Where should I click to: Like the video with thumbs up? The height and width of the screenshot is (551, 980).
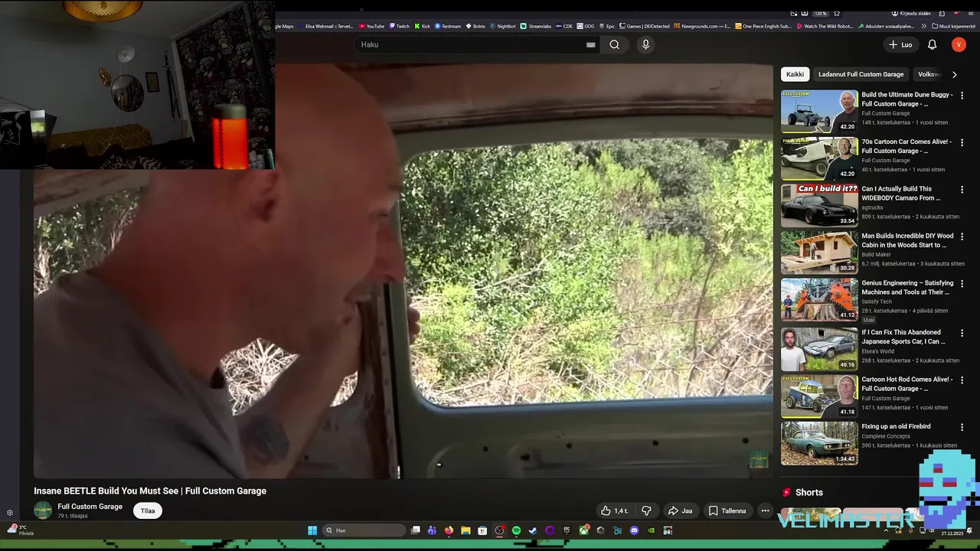[615, 510]
